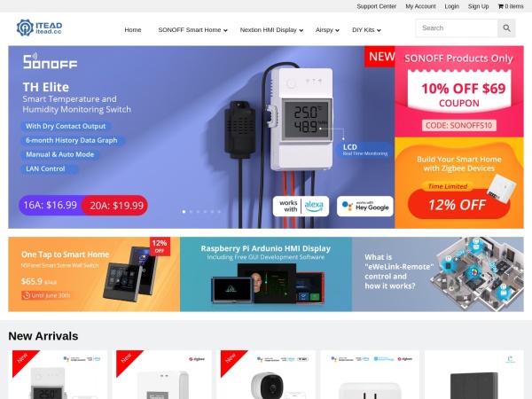Viewport: 532px width, 399px height.
Task: Select the last carousel slide dot
Action: pyautogui.click(x=219, y=212)
